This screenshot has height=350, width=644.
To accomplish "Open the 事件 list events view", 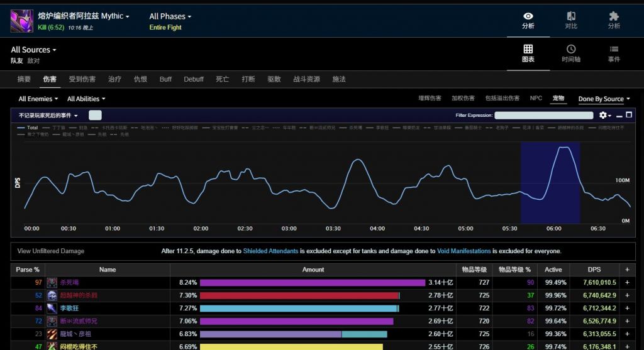I will [613, 49].
